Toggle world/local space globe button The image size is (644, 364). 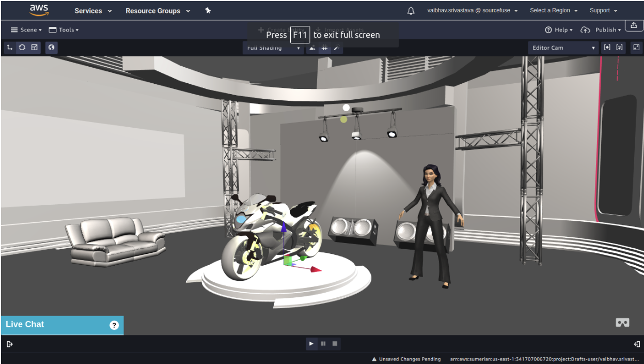(x=52, y=48)
